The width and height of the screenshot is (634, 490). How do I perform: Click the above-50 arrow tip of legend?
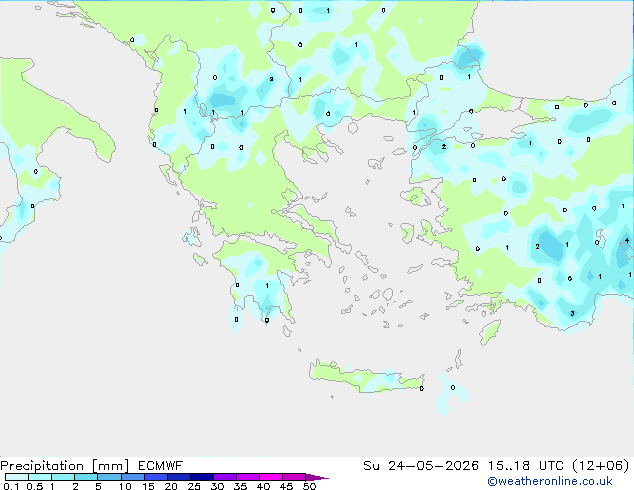(317, 477)
